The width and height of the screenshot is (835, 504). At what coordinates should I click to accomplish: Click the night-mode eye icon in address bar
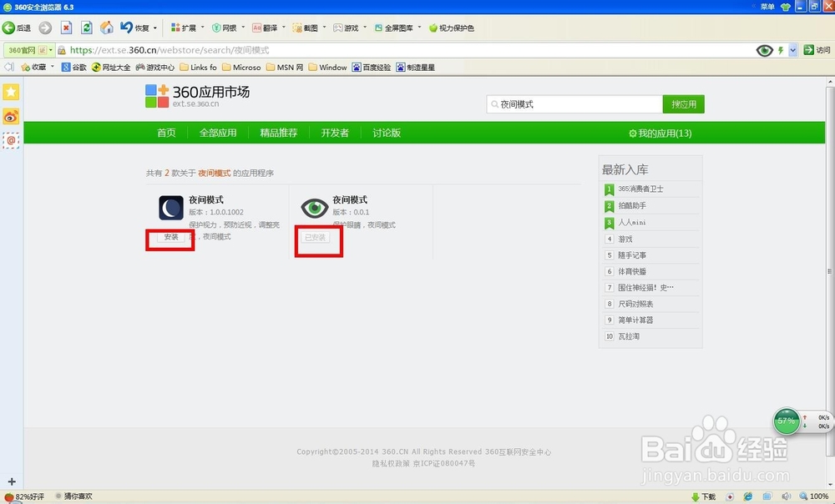764,51
